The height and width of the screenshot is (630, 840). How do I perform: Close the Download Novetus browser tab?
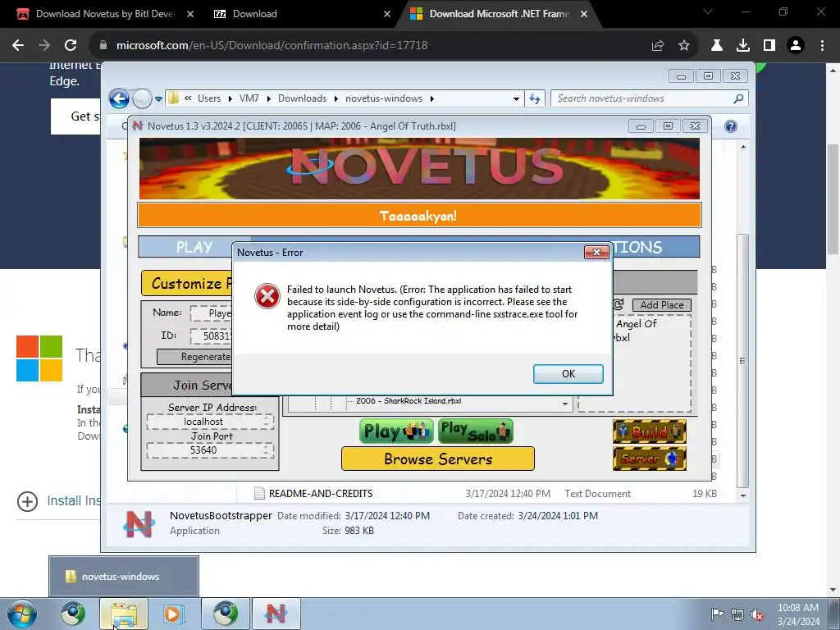[x=190, y=14]
